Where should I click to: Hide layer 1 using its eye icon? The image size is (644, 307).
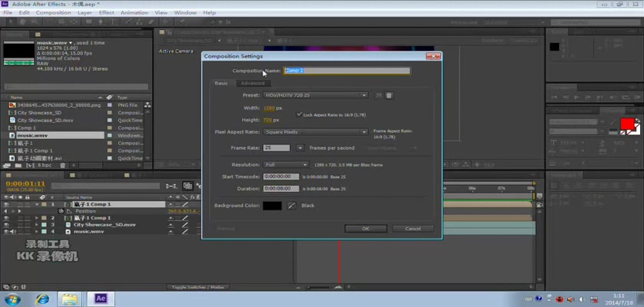point(6,204)
